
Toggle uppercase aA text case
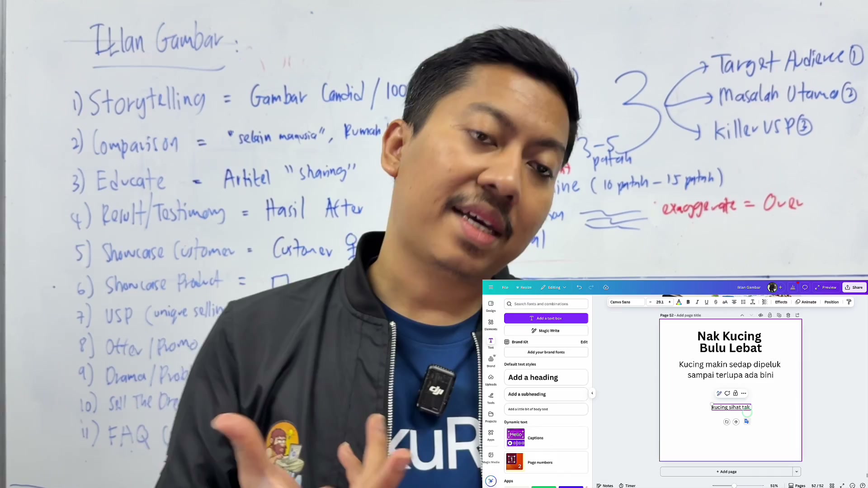(725, 302)
